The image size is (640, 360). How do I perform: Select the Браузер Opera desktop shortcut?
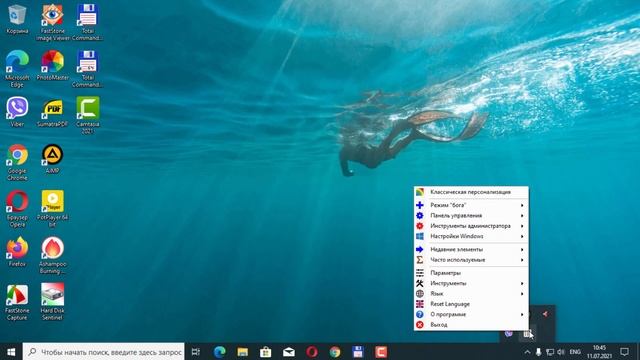tap(17, 209)
